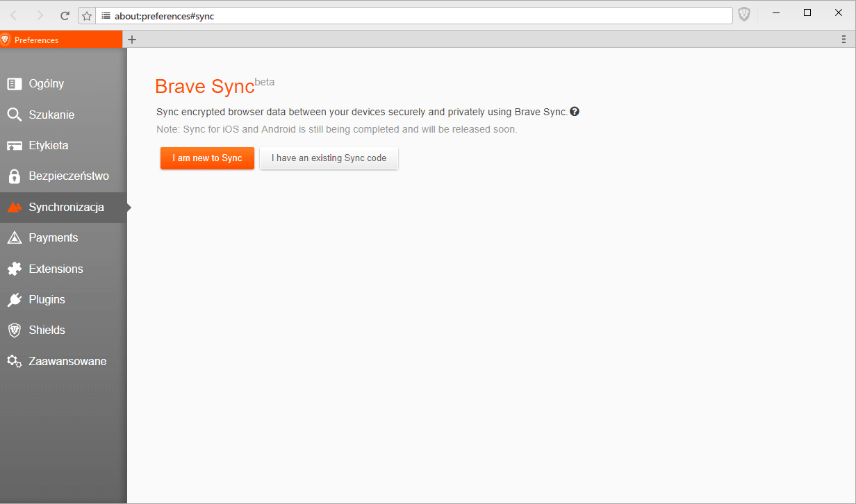Open the Szukanie settings section
The height and width of the screenshot is (504, 856).
[63, 115]
